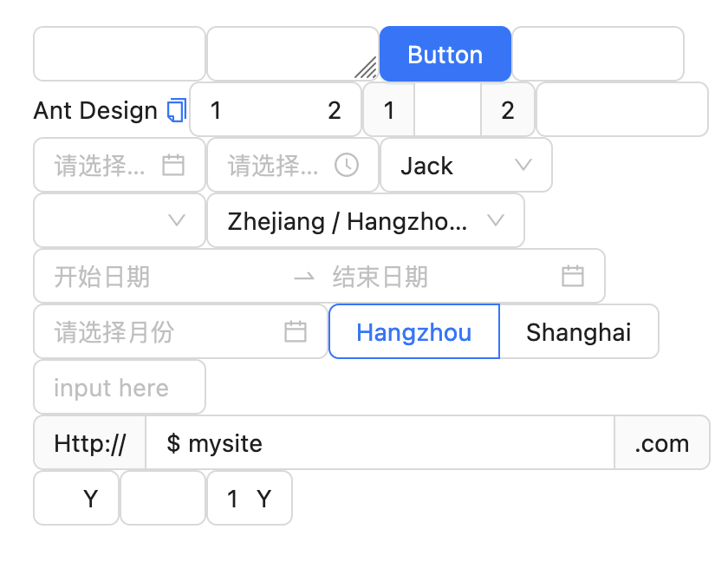Click the Ant Design text

tap(95, 110)
